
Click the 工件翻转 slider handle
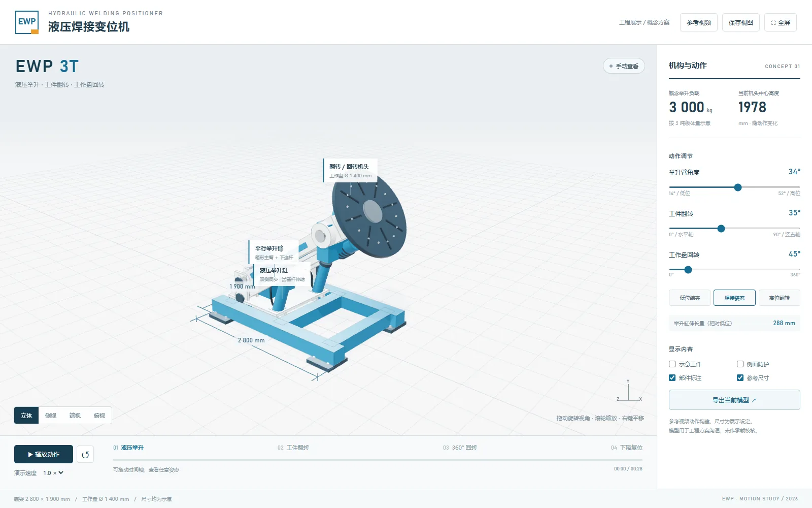tap(721, 229)
